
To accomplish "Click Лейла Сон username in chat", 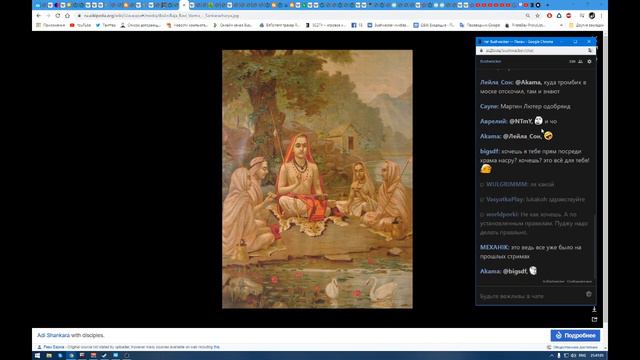I will click(x=496, y=82).
